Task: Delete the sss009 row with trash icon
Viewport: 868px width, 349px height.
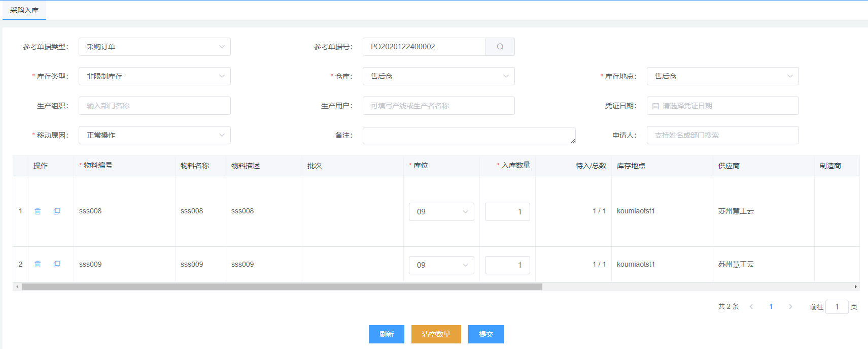Action: click(38, 264)
